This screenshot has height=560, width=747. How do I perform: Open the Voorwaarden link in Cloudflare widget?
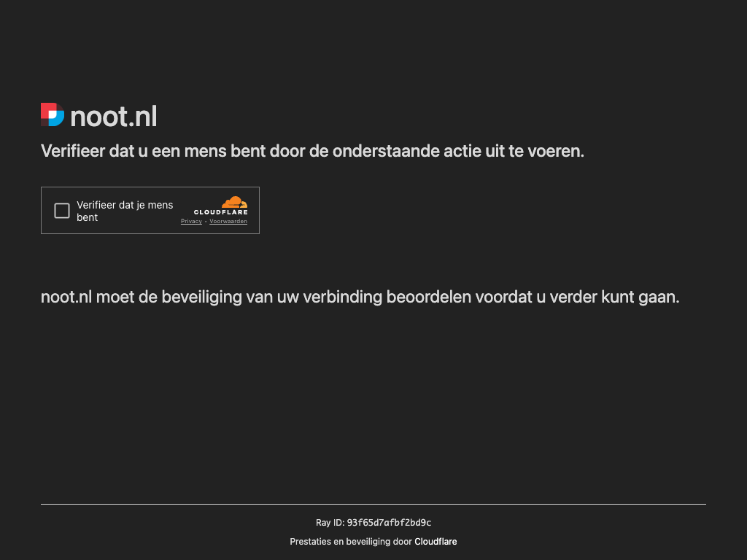tap(228, 222)
